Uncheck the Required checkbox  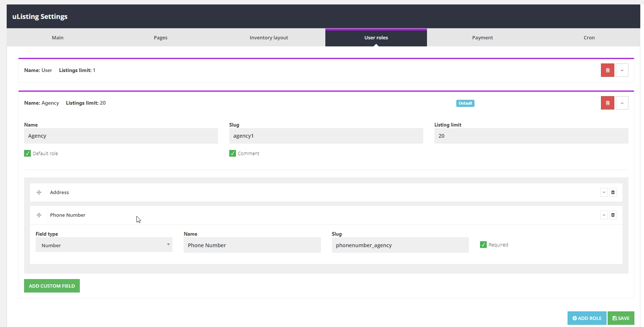483,245
